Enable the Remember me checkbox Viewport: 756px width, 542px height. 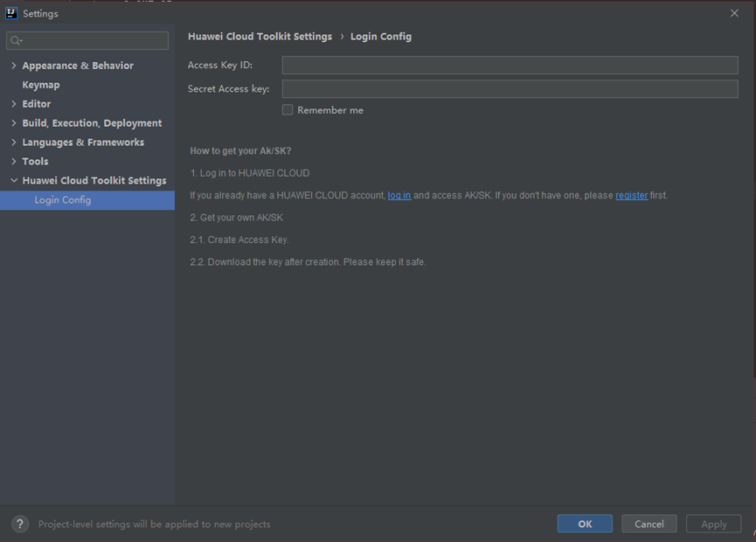[288, 110]
